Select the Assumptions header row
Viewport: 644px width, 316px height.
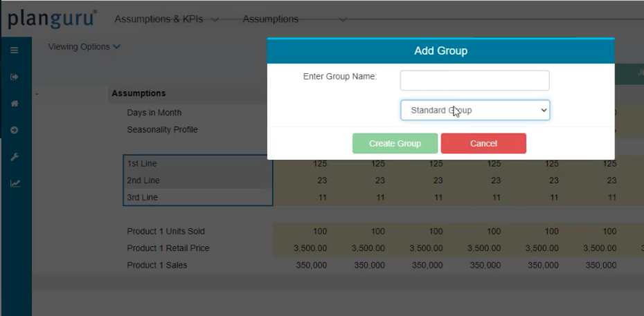click(x=138, y=93)
